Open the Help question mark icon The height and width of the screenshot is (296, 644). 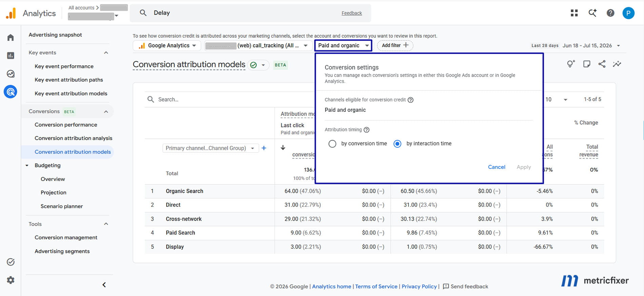tap(610, 13)
